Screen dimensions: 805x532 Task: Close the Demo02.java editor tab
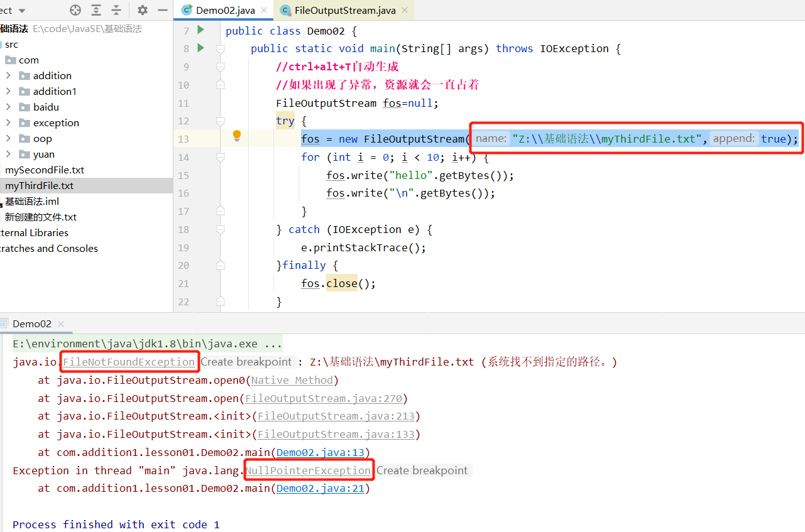[264, 10]
